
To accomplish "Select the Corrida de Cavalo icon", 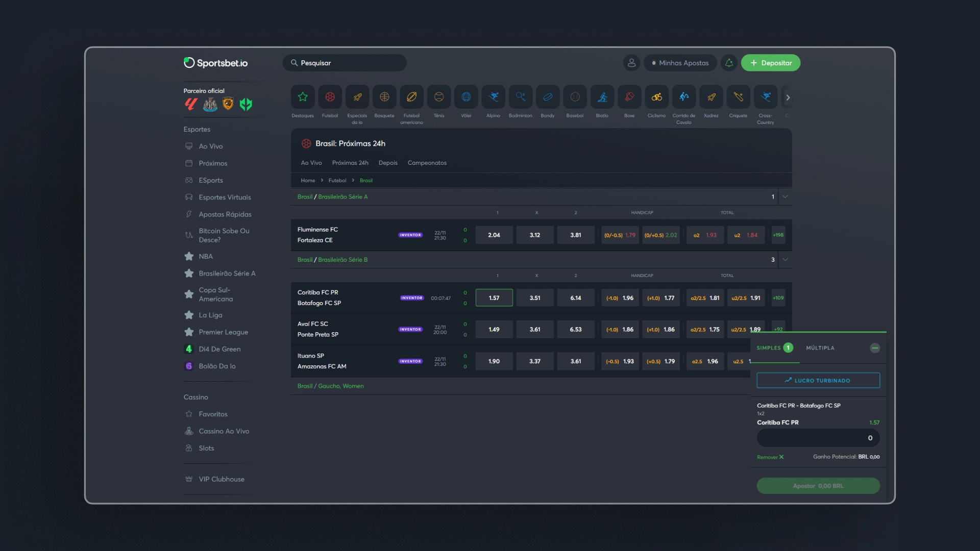I will pyautogui.click(x=684, y=97).
